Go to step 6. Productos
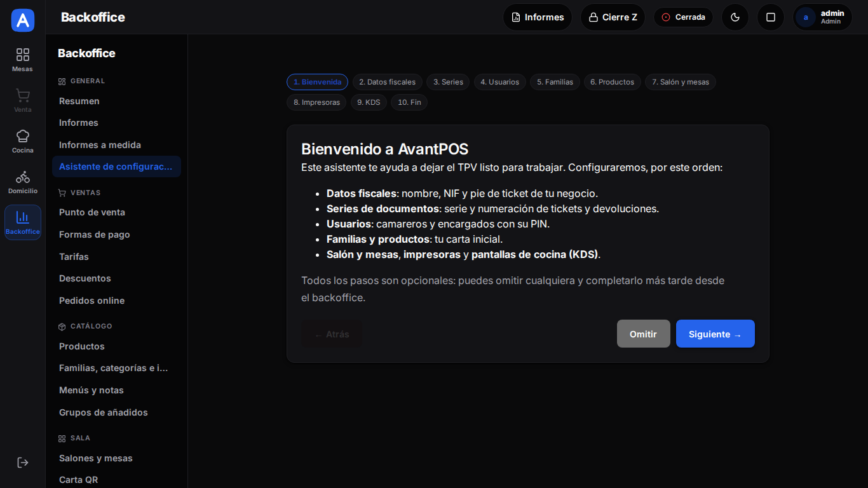868x488 pixels. coord(612,82)
